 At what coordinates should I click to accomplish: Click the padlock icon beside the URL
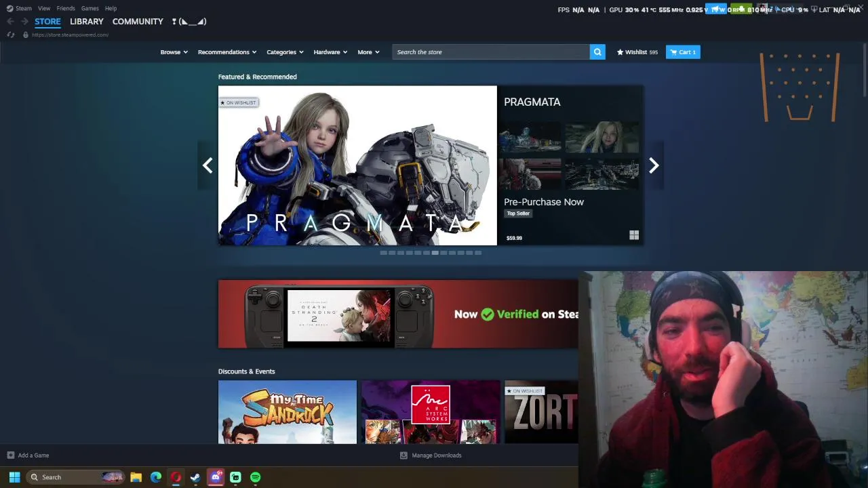pos(25,35)
